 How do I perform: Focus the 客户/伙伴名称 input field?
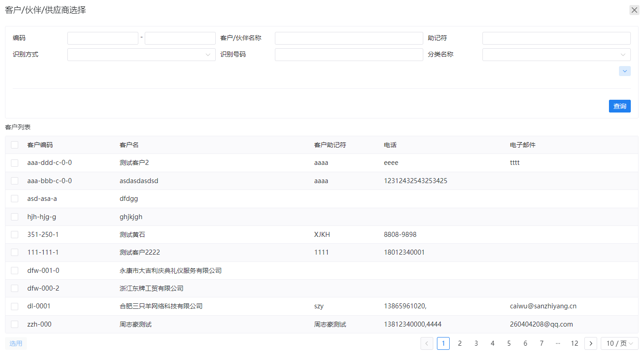[x=349, y=38]
